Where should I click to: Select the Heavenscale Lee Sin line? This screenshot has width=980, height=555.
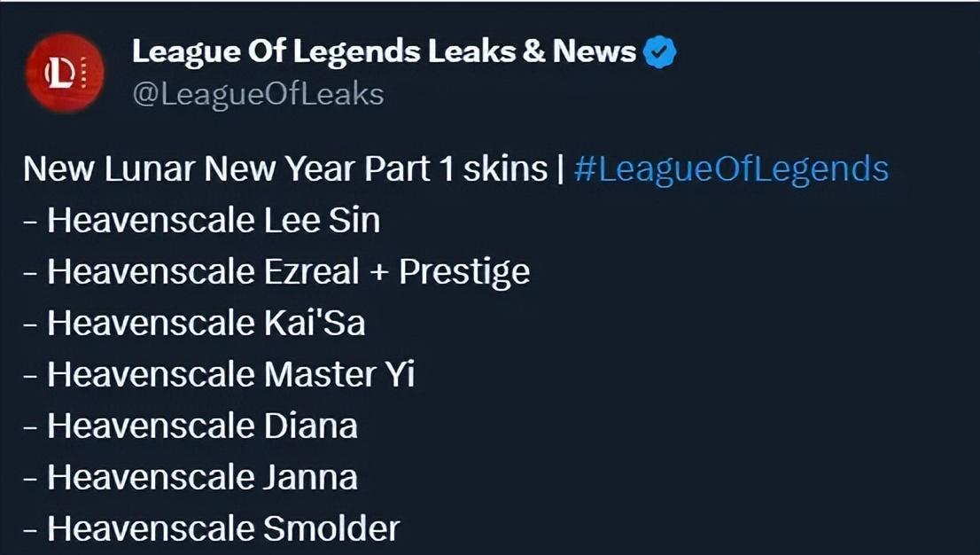coord(213,220)
